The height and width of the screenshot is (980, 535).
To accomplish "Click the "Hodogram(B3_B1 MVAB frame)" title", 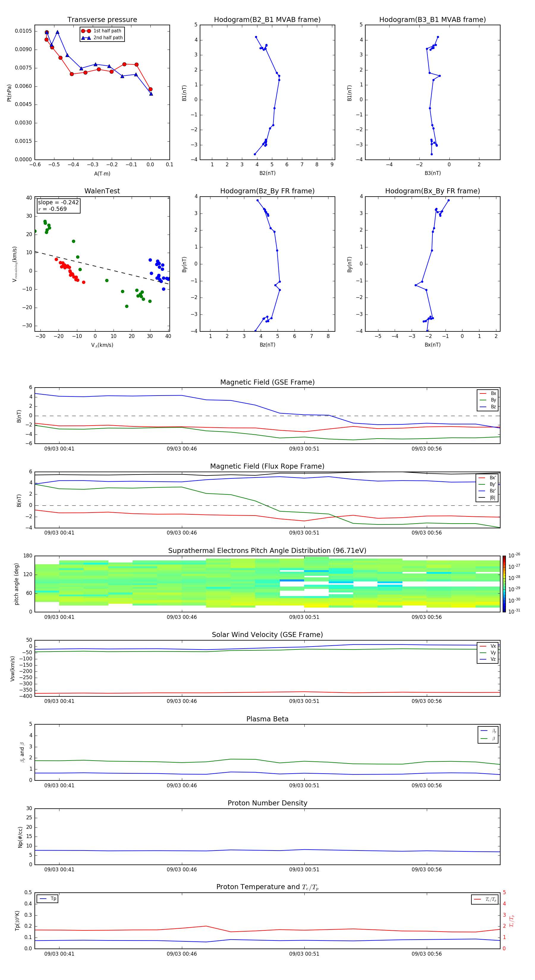I will pyautogui.click(x=432, y=20).
